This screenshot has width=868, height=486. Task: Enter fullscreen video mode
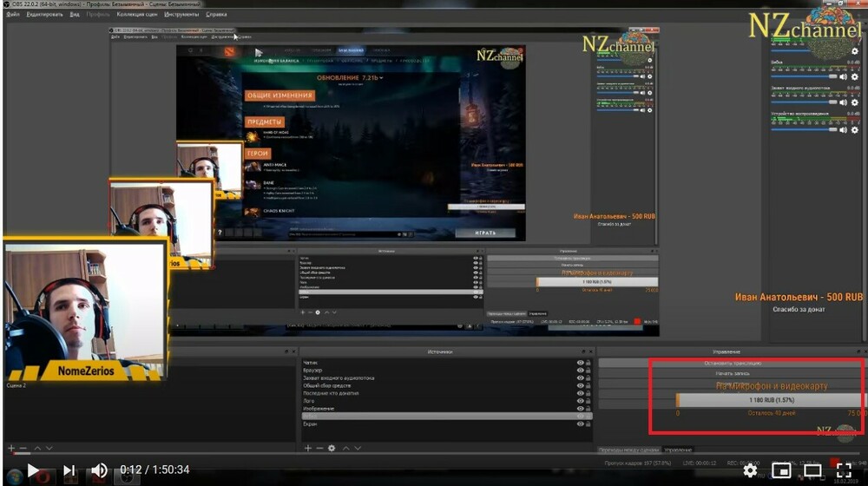[x=844, y=470]
